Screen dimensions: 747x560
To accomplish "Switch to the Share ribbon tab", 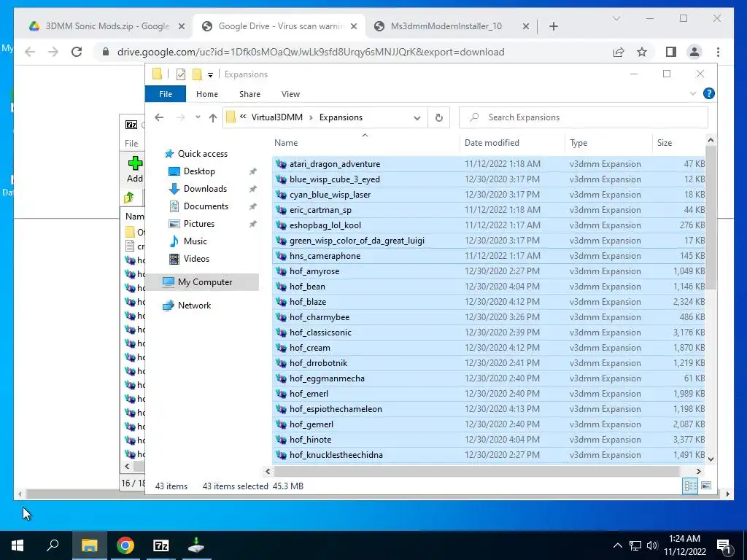I will [x=249, y=94].
